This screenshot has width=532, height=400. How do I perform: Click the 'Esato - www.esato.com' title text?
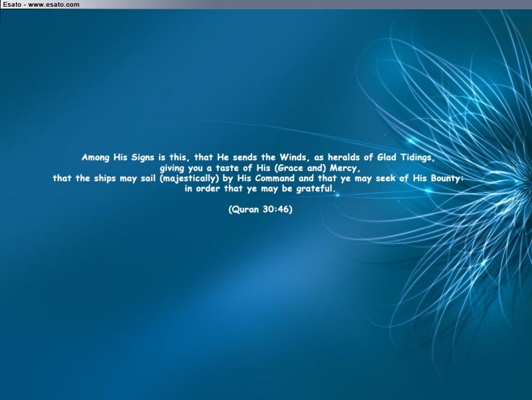pos(41,5)
